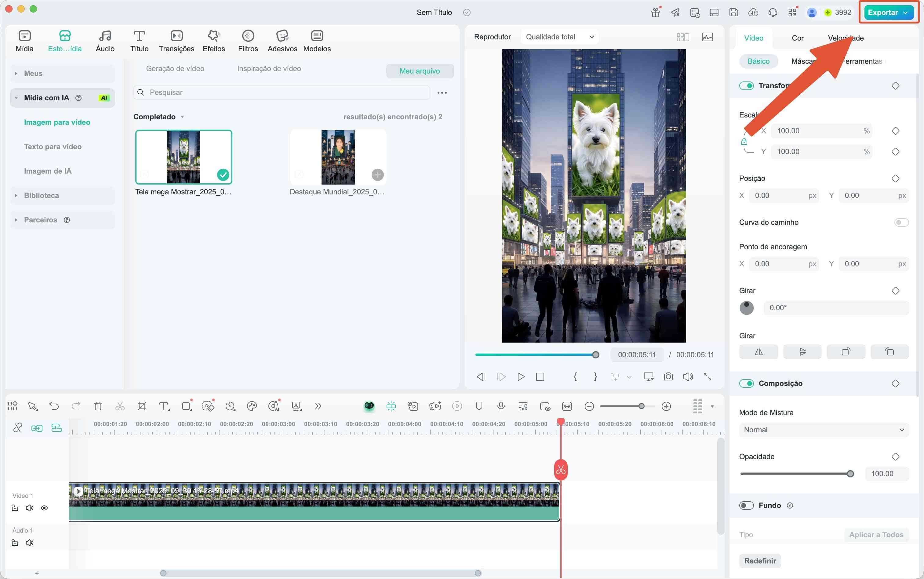Viewport: 924px width, 579px height.
Task: Open the Qualidade total dropdown
Action: coord(559,37)
